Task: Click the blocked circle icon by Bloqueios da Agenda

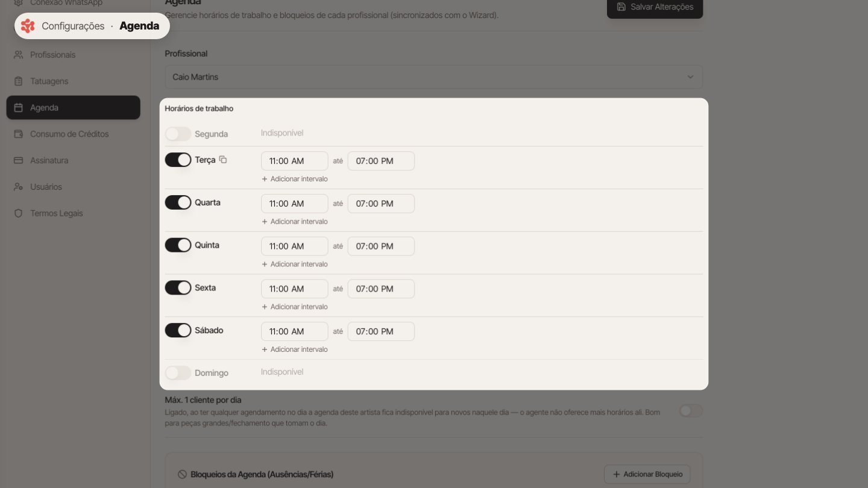Action: coord(182,474)
